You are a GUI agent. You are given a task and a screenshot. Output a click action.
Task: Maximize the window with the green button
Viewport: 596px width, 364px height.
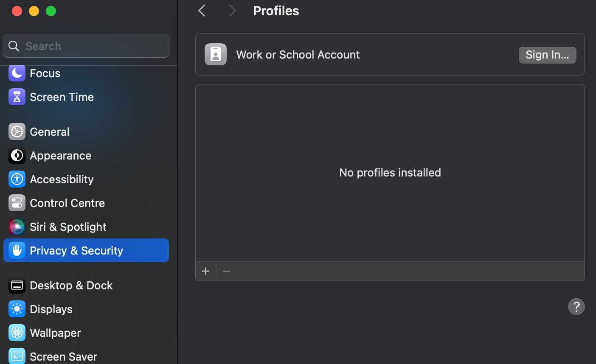[x=51, y=11]
